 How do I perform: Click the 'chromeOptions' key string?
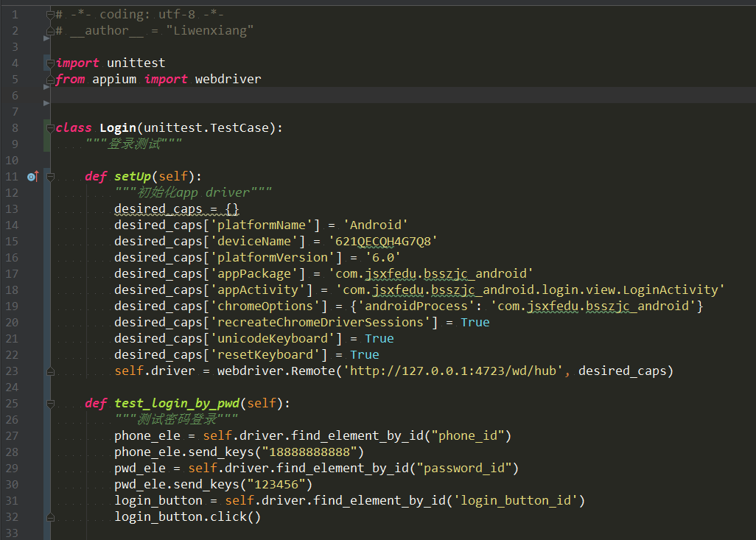(265, 306)
